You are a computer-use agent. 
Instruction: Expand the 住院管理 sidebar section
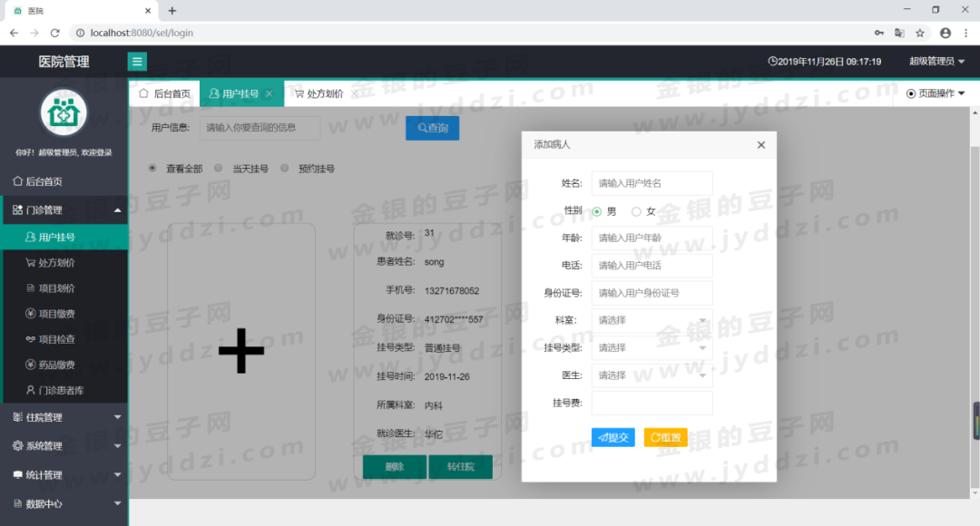(64, 417)
